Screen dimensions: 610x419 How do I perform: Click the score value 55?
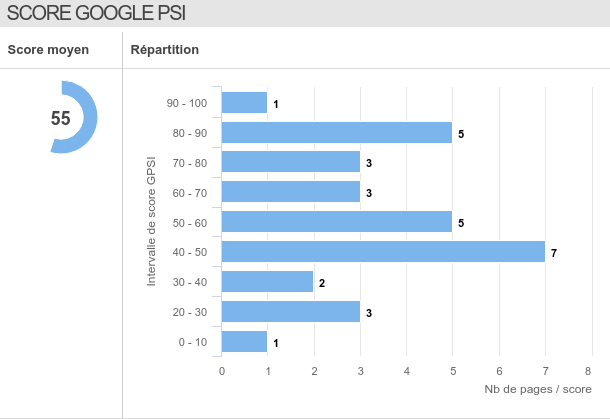click(61, 118)
